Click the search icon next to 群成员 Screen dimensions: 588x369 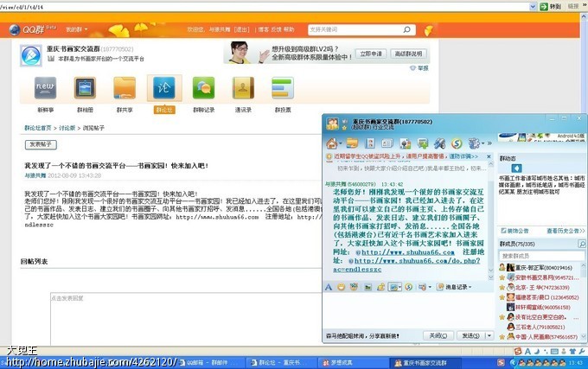tap(582, 244)
